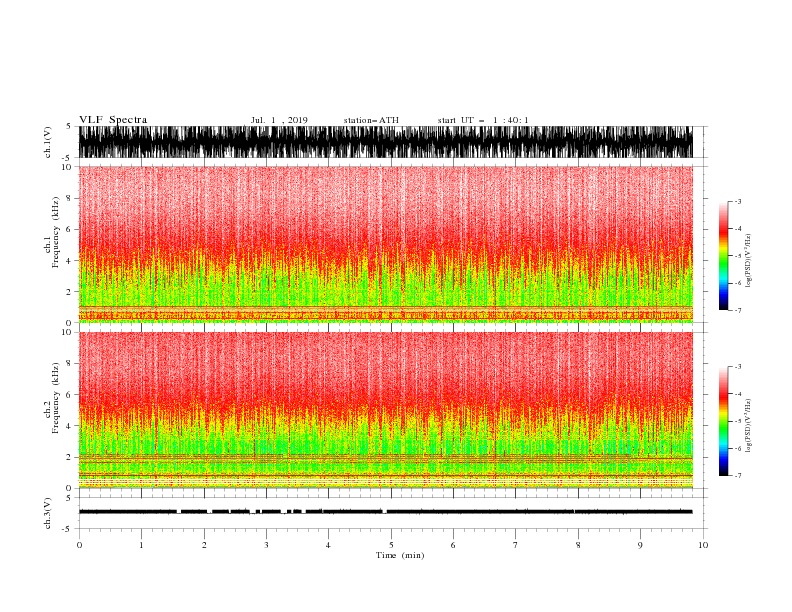The height and width of the screenshot is (612, 792).
Task: Click the color bar beside ch.2 spectrogram
Action: (x=723, y=421)
